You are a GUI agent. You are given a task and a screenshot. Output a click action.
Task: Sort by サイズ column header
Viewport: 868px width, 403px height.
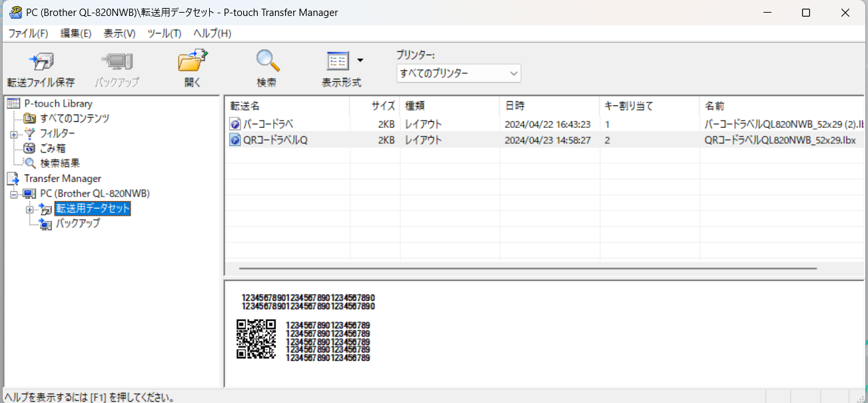[375, 106]
